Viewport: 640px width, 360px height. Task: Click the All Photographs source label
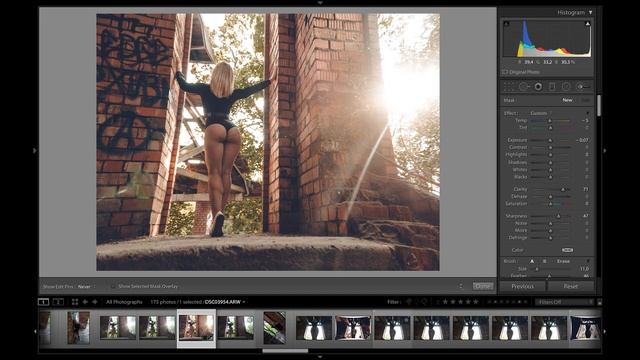(x=124, y=302)
